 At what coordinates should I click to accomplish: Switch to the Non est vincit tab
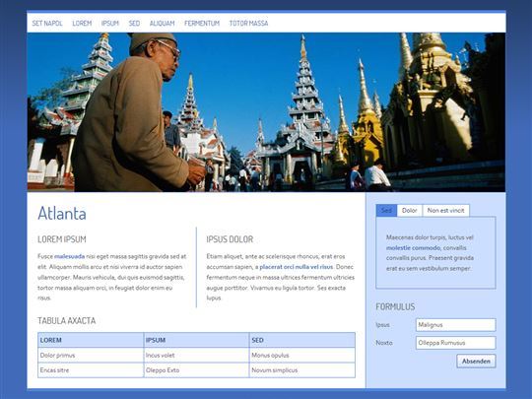click(x=446, y=211)
